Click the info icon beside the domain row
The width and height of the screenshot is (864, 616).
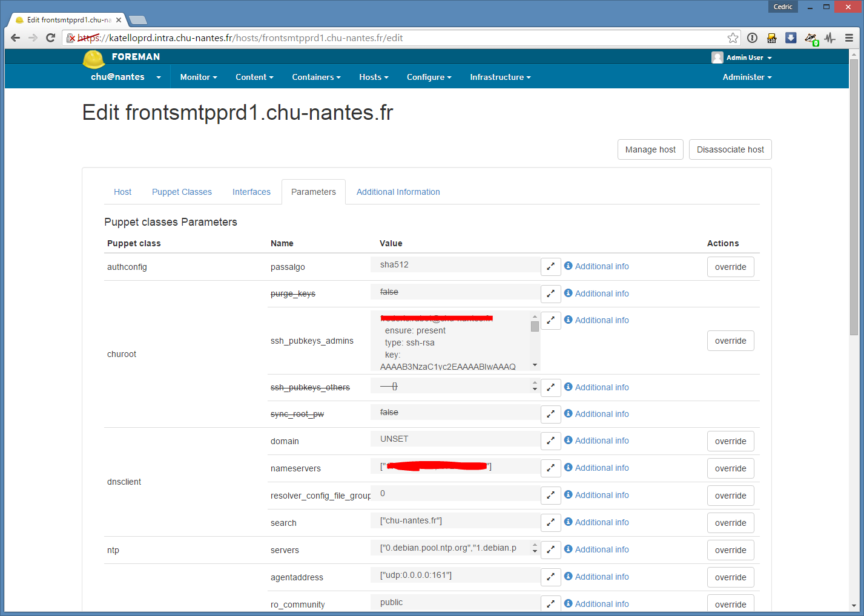pos(568,441)
